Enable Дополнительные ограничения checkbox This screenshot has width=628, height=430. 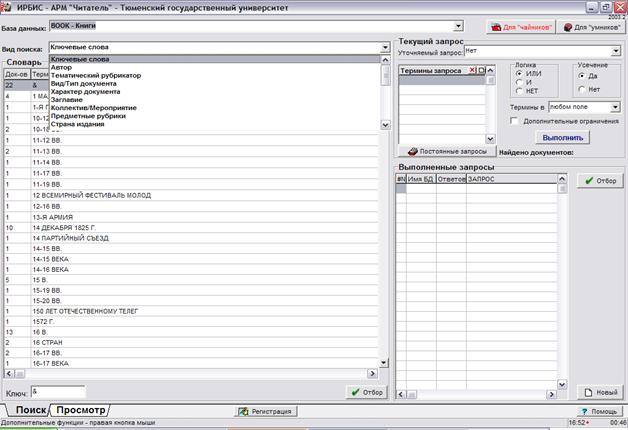(513, 120)
